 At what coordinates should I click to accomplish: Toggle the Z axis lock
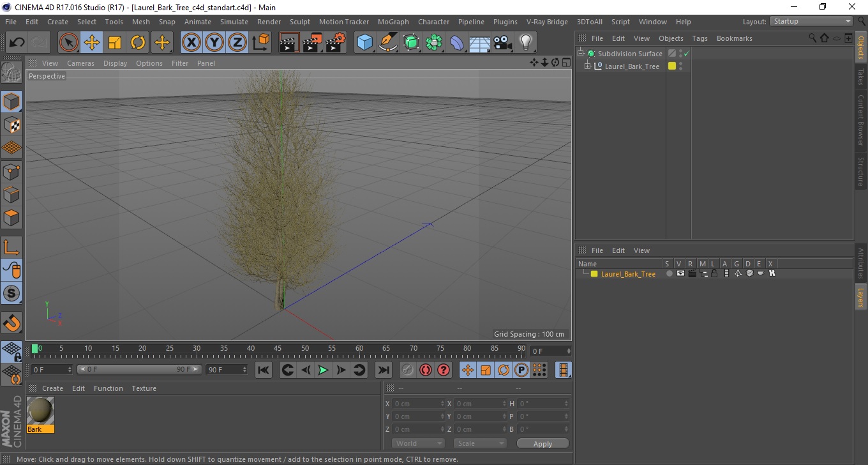[x=237, y=43]
